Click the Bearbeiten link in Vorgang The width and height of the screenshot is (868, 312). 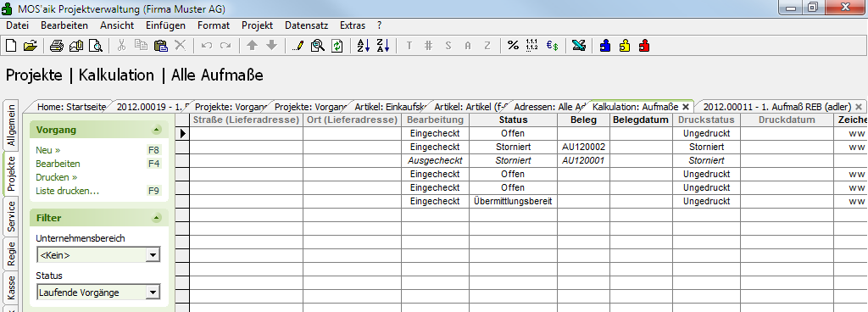tap(58, 164)
